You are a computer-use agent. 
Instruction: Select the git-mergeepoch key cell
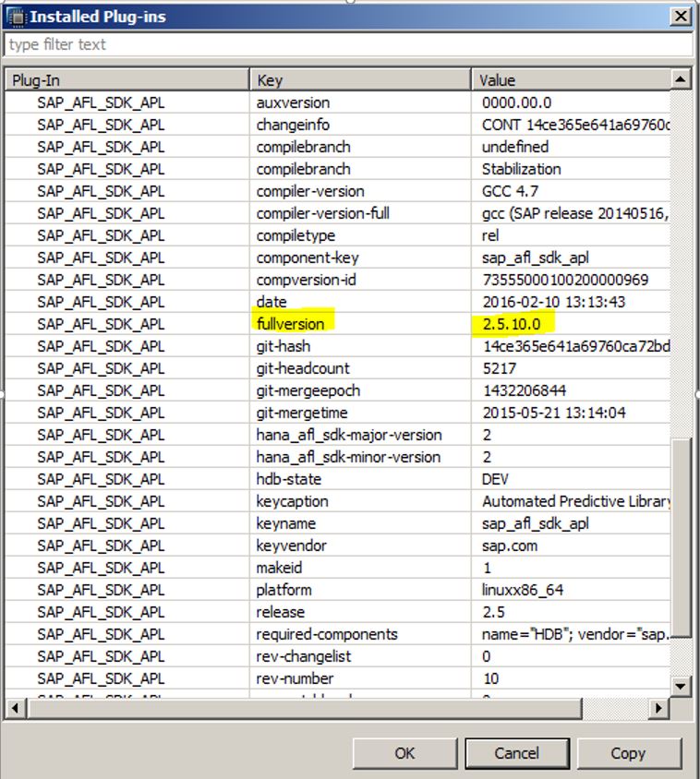[360, 390]
